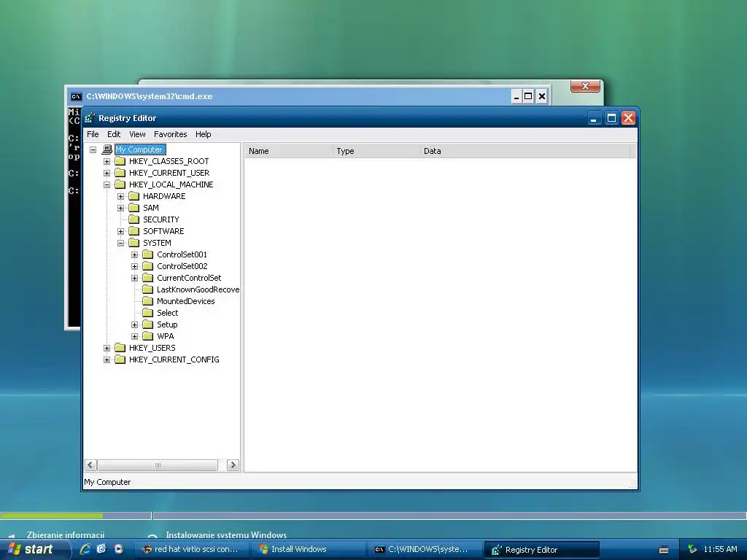
Task: Click the Data column header
Action: tap(525, 151)
